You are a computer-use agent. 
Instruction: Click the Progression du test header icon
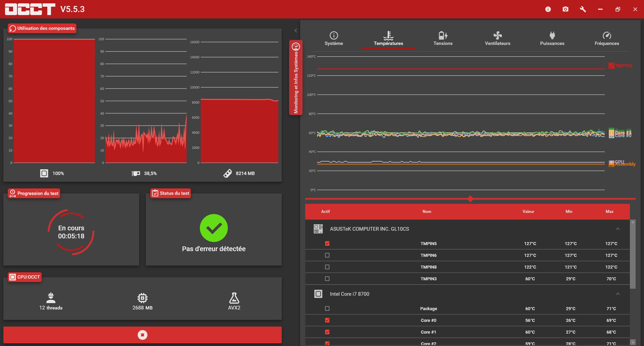point(12,193)
